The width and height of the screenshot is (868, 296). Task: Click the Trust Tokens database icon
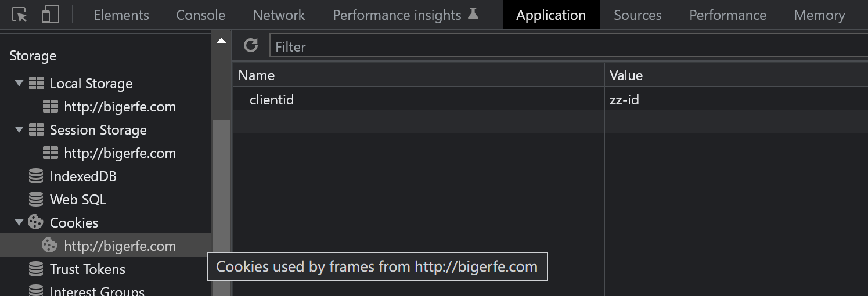(36, 269)
